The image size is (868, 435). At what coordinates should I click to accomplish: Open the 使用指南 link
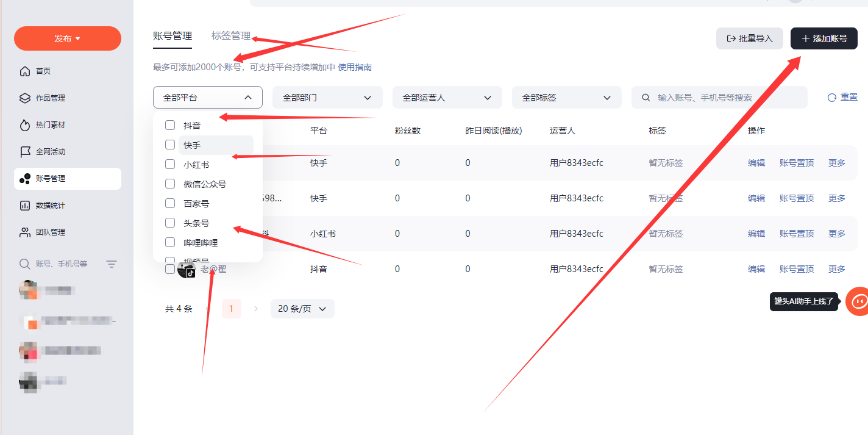[x=355, y=67]
